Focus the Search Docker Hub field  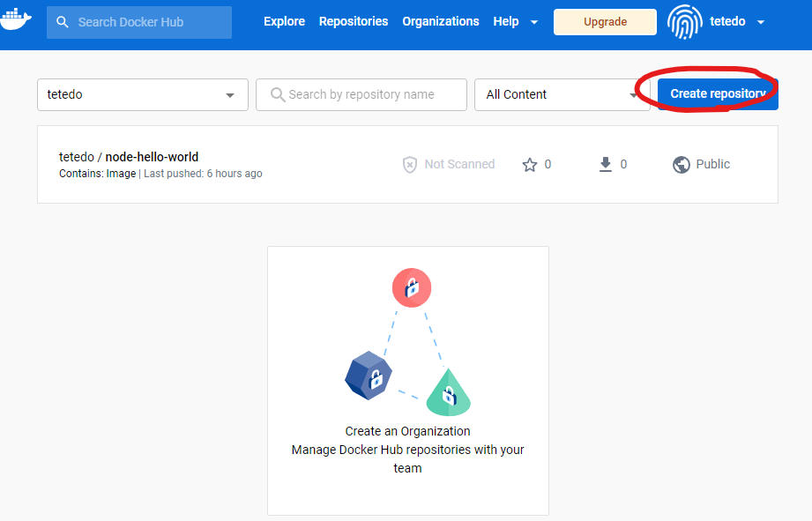(139, 22)
